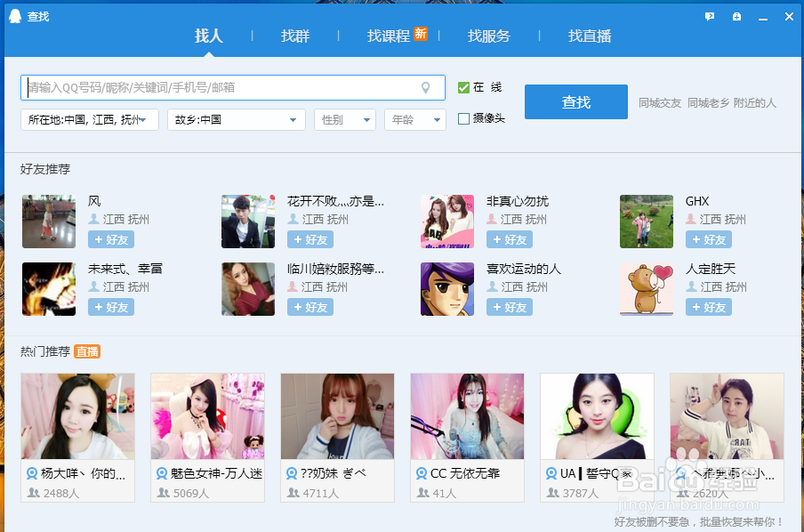Viewport: 804px width, 532px height.
Task: Click the blue 查找 search button
Action: point(575,102)
